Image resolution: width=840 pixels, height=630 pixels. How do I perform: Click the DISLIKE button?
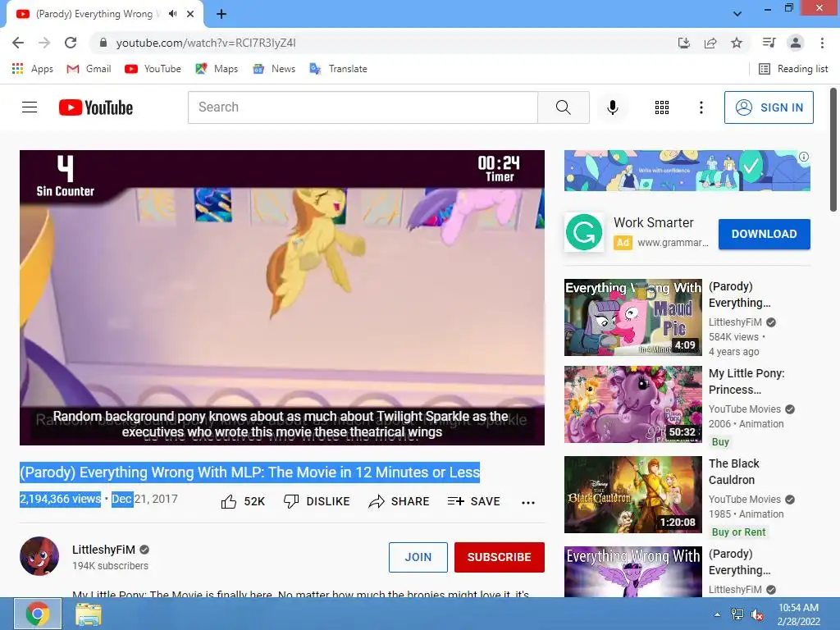[x=317, y=501]
